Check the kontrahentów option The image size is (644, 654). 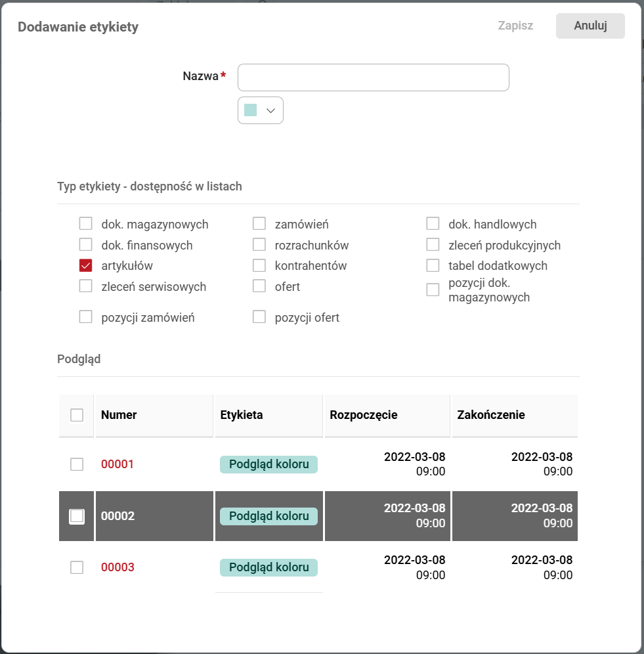(x=259, y=266)
